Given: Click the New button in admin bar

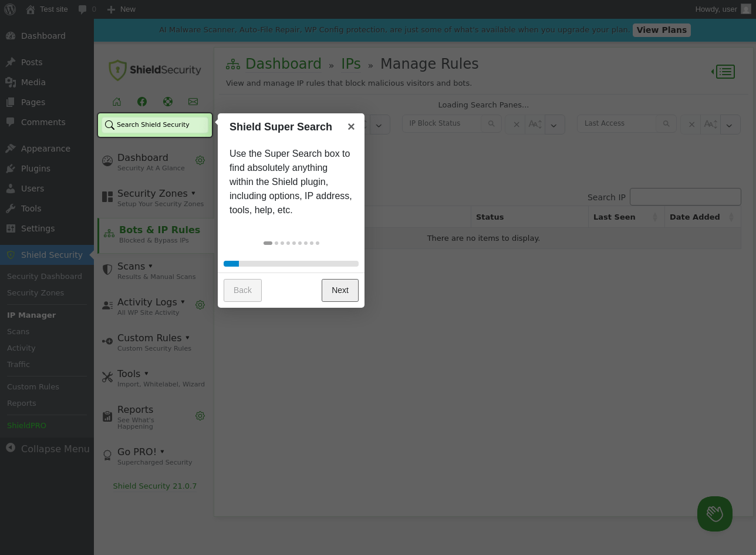Looking at the screenshot, I should [121, 9].
